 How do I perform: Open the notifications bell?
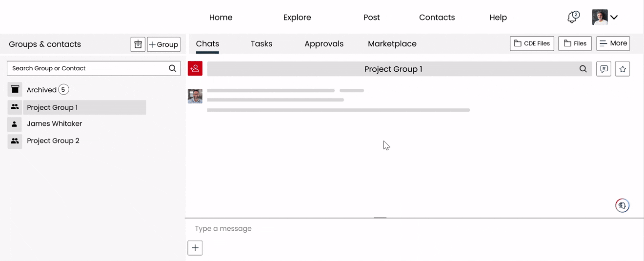(x=573, y=17)
